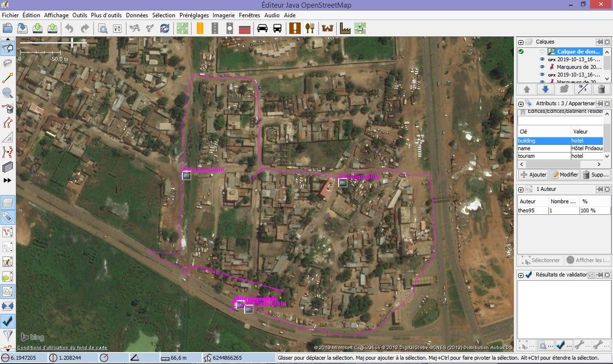
Task: Open the Imagerie menu
Action: [x=224, y=15]
